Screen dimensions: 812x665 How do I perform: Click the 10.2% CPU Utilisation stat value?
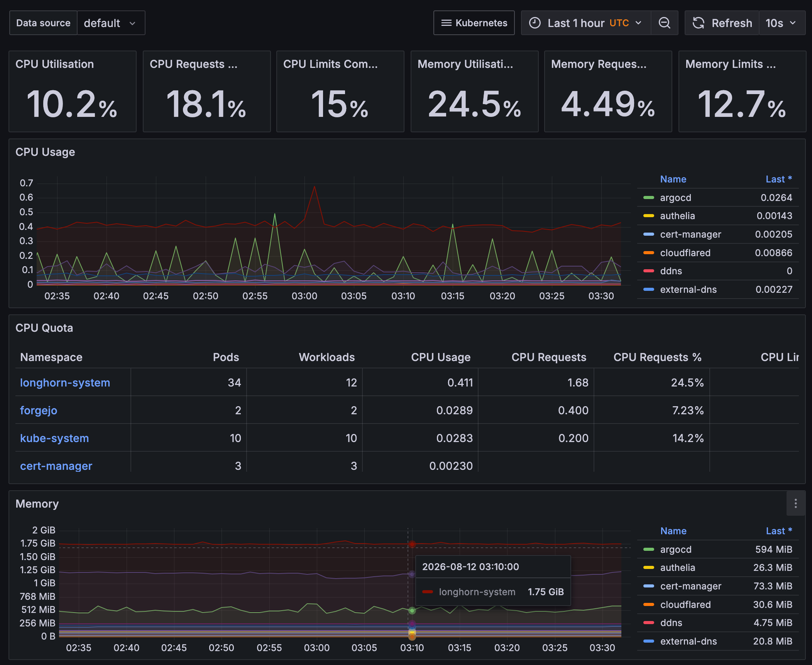(x=72, y=104)
